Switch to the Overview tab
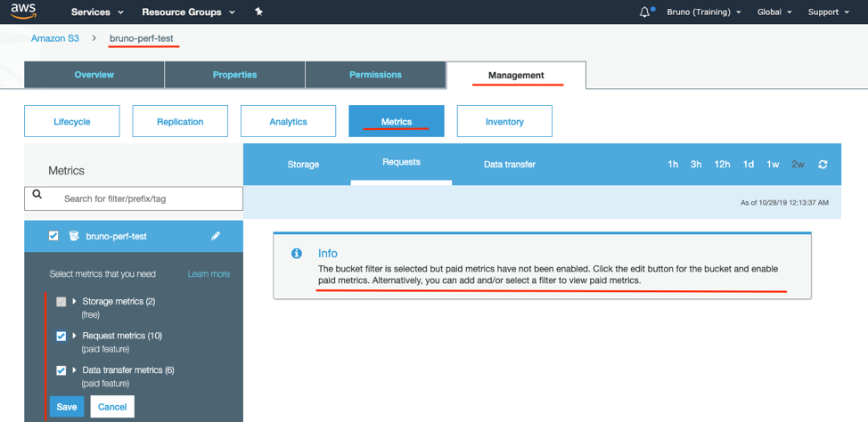This screenshot has height=422, width=868. click(94, 75)
